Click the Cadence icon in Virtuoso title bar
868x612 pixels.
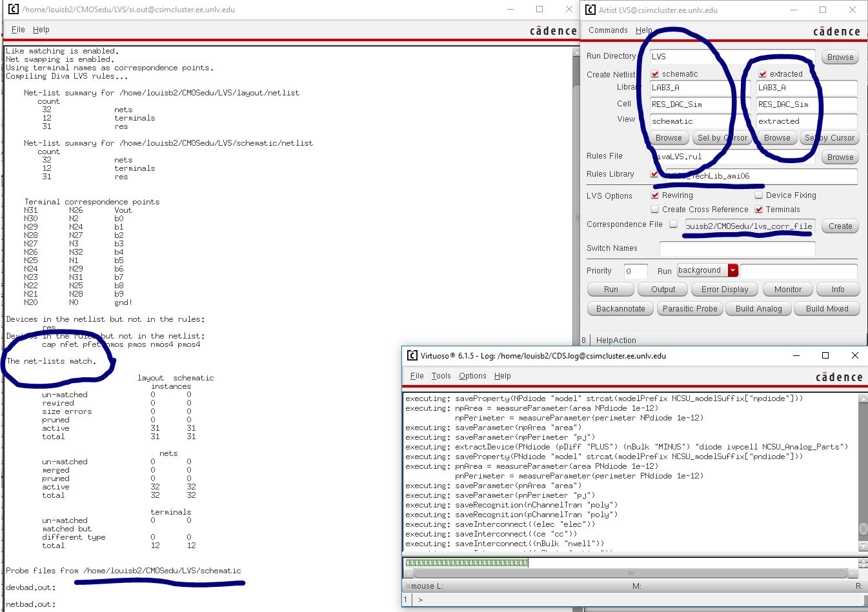tap(412, 355)
